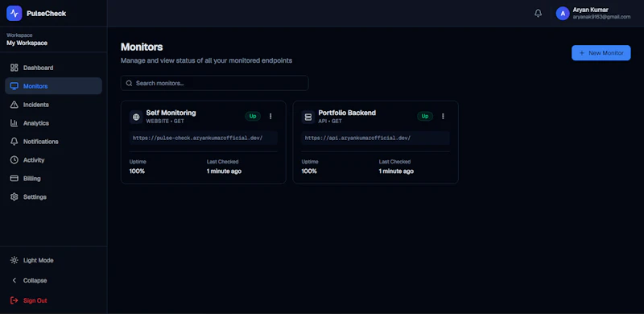Click the Up badge on Portfolio Backend

tap(425, 116)
